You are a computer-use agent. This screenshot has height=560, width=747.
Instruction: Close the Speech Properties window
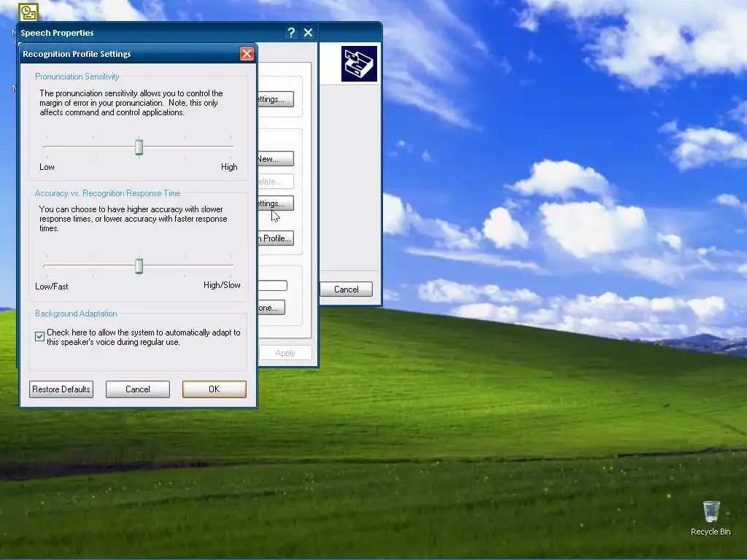point(309,32)
